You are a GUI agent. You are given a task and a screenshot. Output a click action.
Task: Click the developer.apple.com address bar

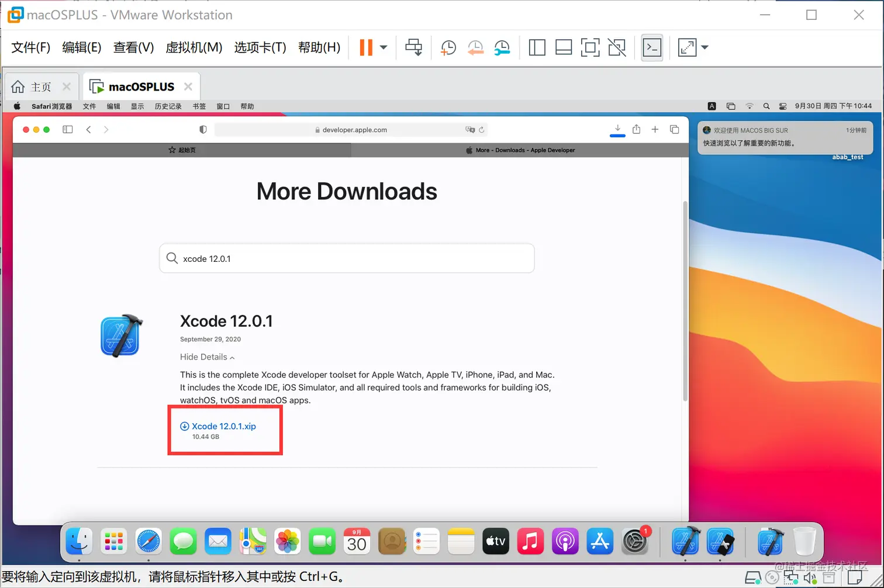click(351, 130)
